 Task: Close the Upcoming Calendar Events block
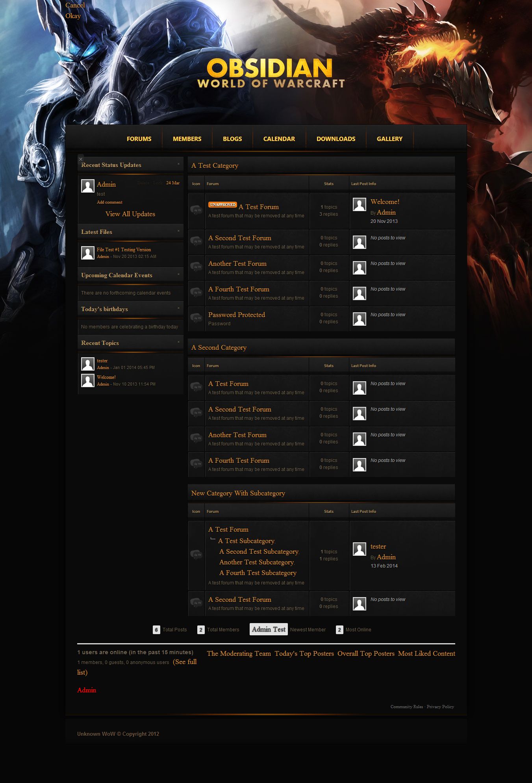coord(178,274)
